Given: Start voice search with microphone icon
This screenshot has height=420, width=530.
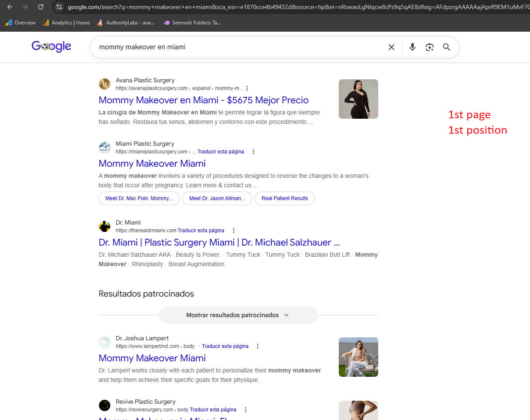Looking at the screenshot, I should point(413,47).
